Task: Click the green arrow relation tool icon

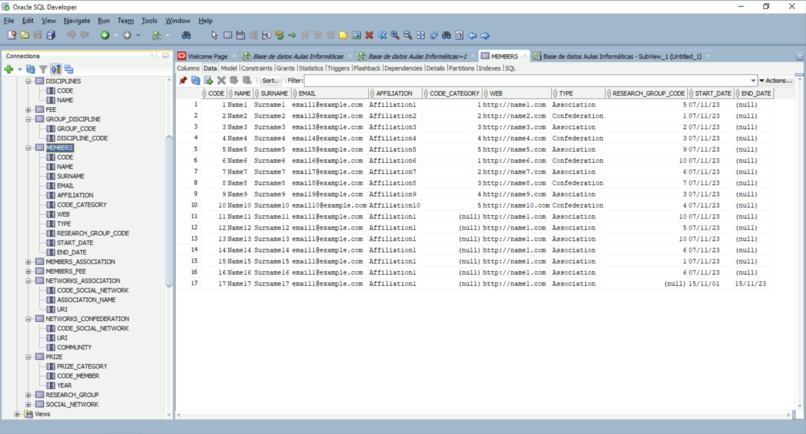Action: [292, 35]
